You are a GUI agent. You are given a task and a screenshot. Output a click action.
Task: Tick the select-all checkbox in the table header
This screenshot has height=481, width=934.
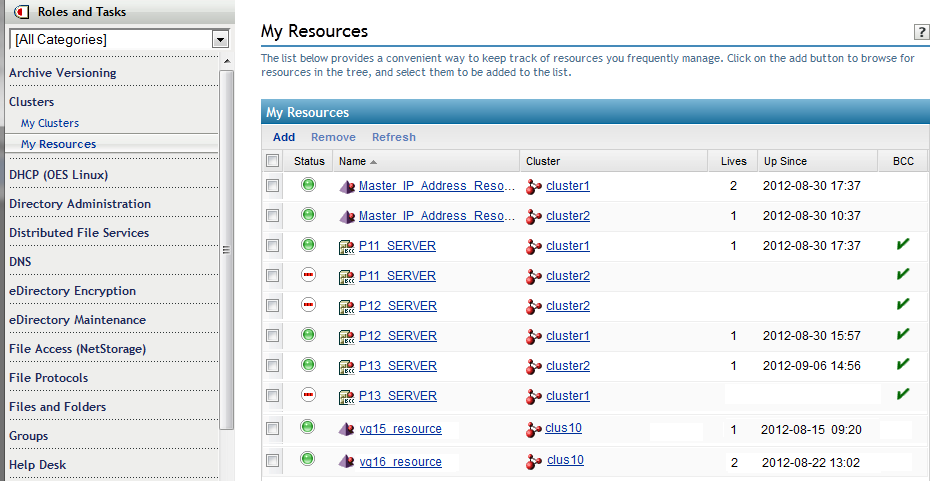273,161
